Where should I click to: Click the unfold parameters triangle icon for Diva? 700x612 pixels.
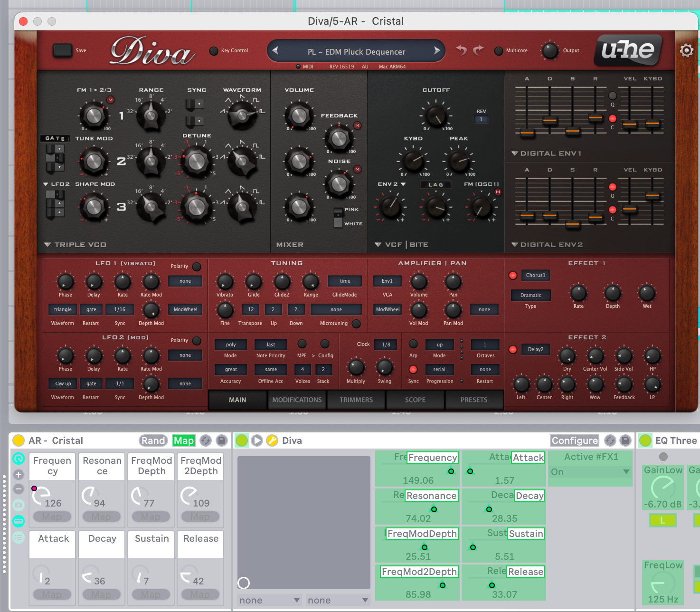(257, 440)
